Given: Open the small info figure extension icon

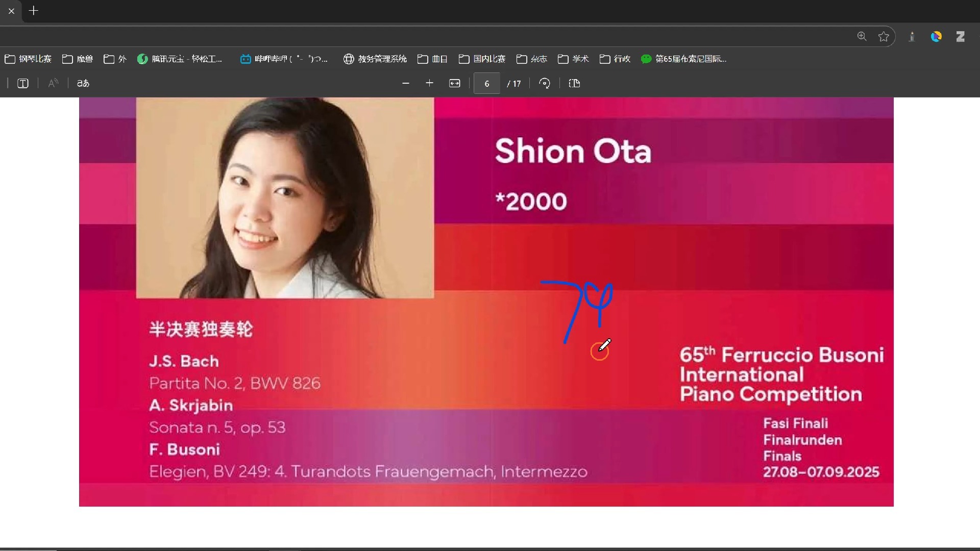Looking at the screenshot, I should 912,36.
